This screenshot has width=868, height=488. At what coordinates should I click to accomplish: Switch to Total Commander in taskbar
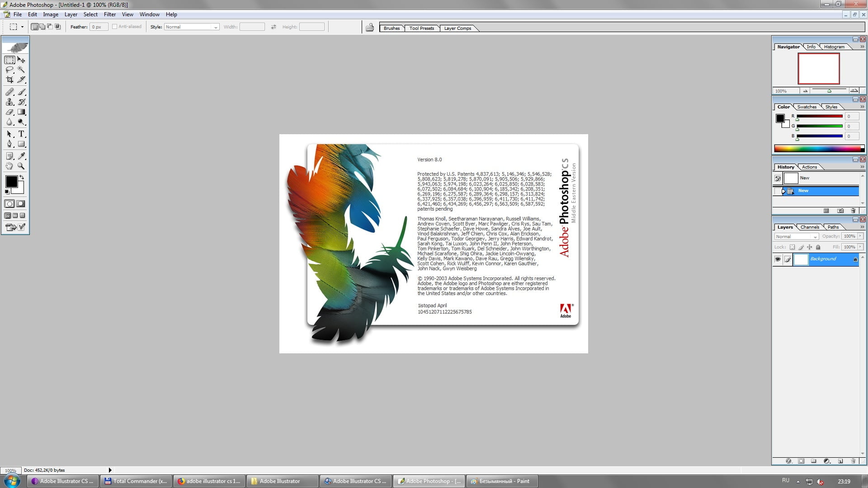pos(136,481)
